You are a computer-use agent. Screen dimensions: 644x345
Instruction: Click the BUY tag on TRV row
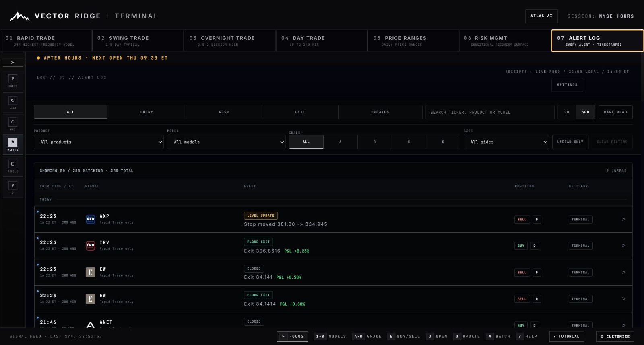pyautogui.click(x=521, y=246)
